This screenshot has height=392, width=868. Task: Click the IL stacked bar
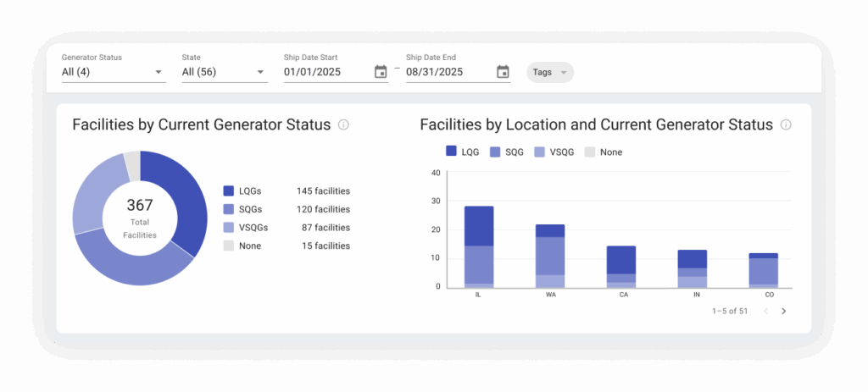click(479, 246)
